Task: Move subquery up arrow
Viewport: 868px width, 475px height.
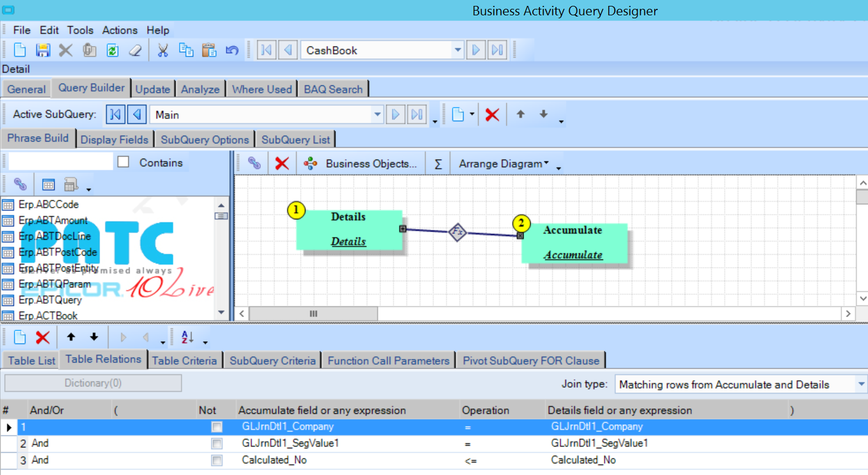Action: [x=521, y=114]
